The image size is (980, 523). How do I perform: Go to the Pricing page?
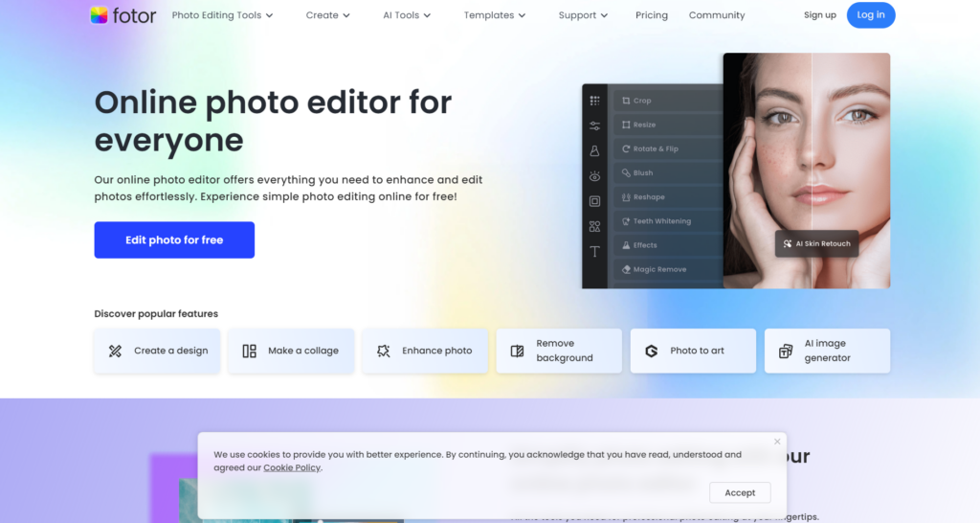click(652, 15)
